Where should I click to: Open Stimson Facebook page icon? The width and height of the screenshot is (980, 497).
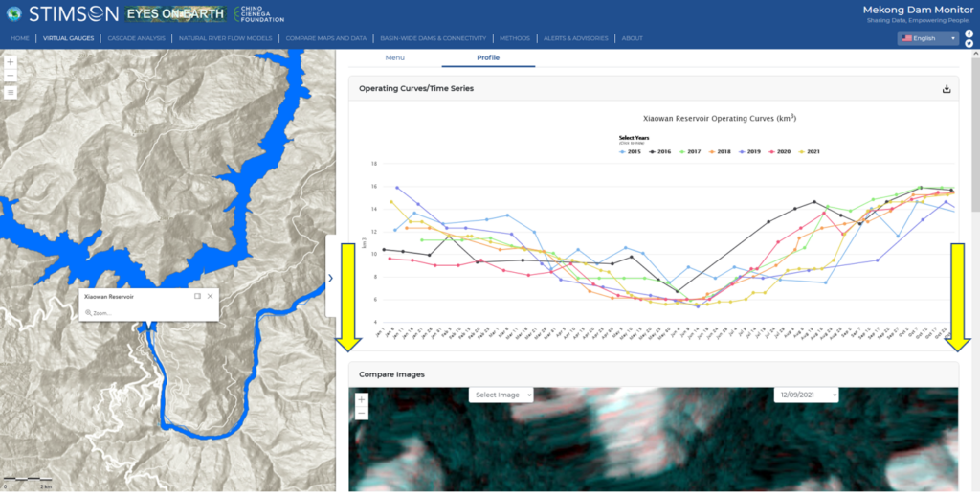click(x=969, y=34)
